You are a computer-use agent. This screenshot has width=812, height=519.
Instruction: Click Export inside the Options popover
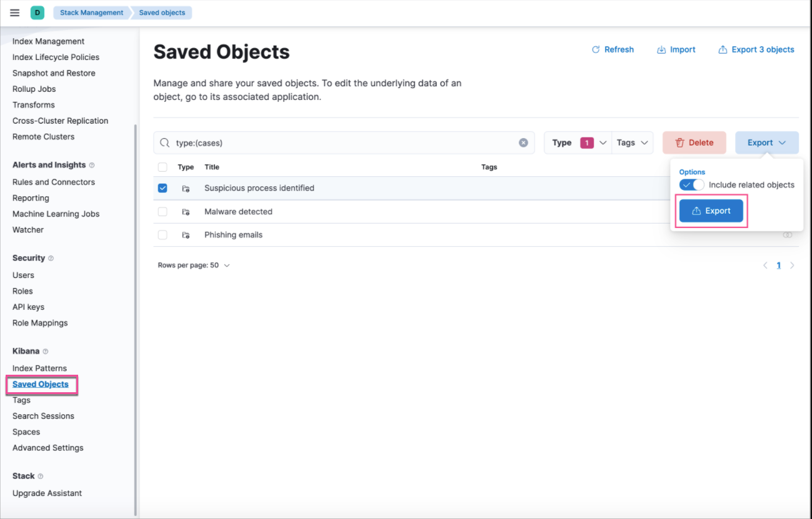click(x=711, y=210)
